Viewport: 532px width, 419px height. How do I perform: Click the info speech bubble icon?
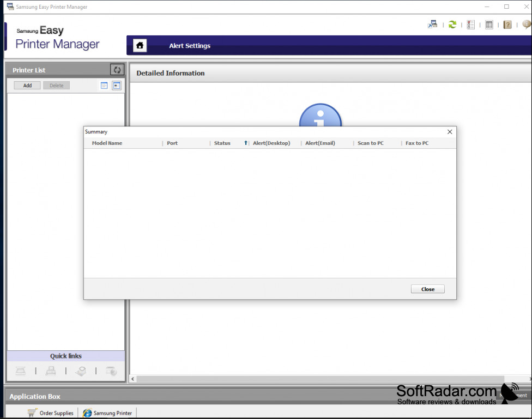point(527,25)
